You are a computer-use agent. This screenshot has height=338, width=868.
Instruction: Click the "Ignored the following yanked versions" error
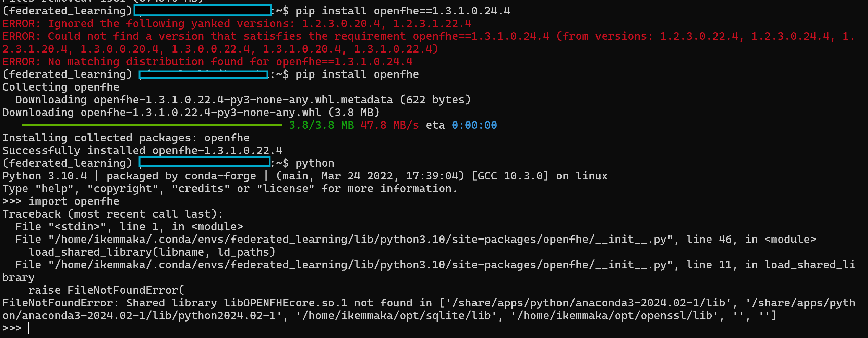[x=237, y=24]
